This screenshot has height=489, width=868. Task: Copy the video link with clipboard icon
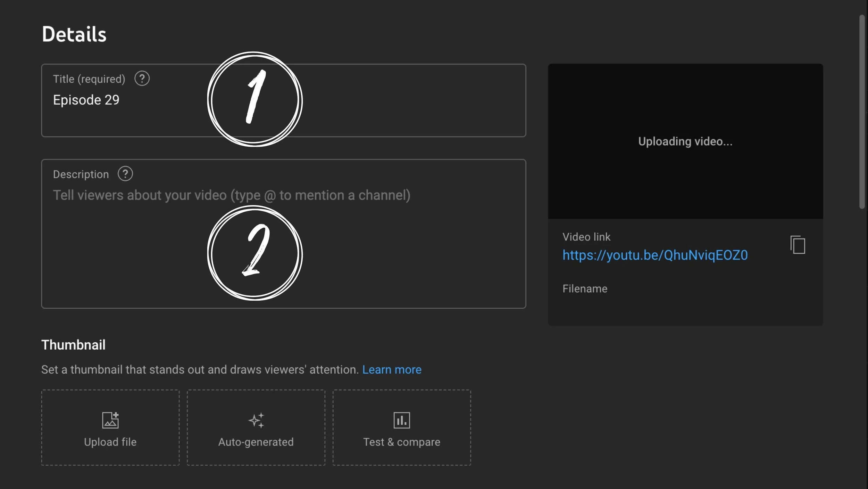point(798,245)
